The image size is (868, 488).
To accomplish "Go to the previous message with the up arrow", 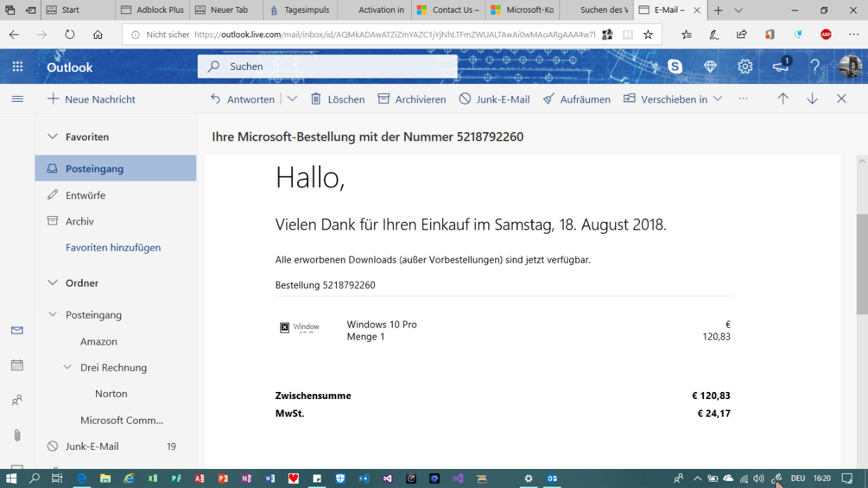I will pos(783,99).
